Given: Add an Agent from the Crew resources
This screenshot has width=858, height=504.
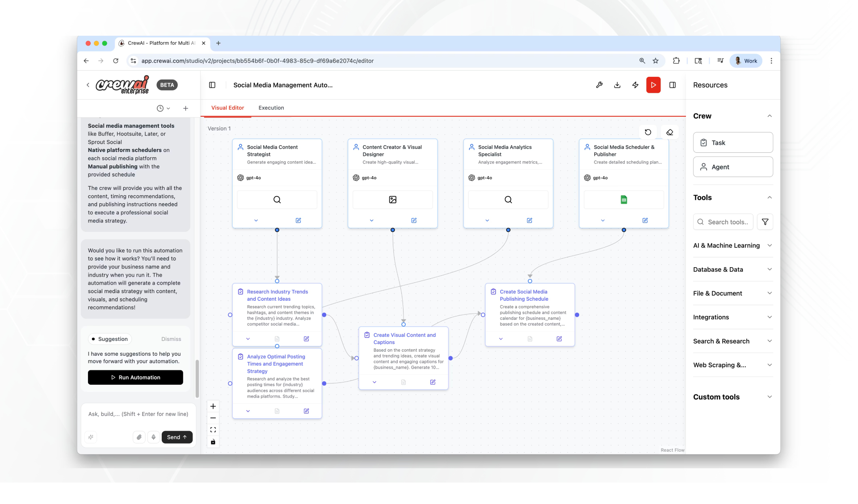Looking at the screenshot, I should pos(733,167).
